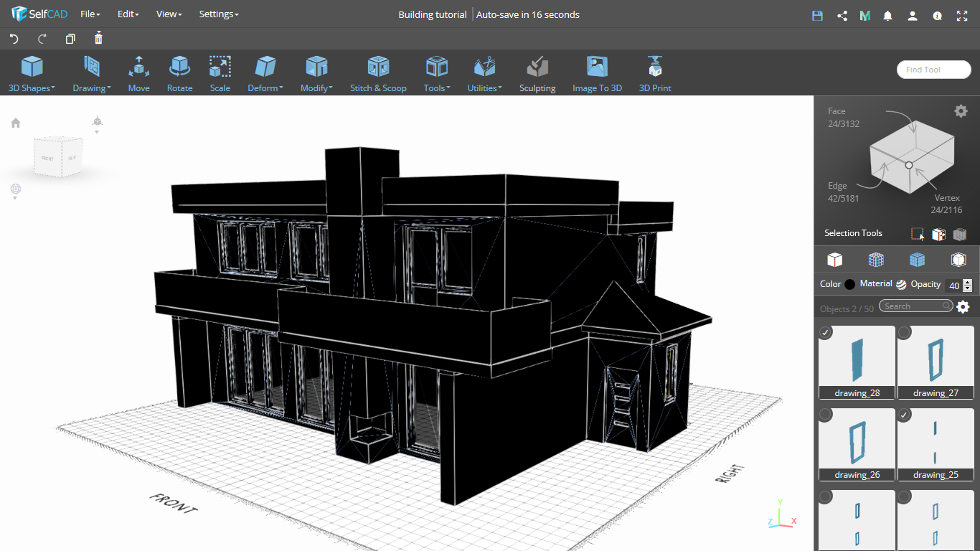Viewport: 980px width, 551px height.
Task: Switch to outlined white cube render mode
Action: (958, 259)
